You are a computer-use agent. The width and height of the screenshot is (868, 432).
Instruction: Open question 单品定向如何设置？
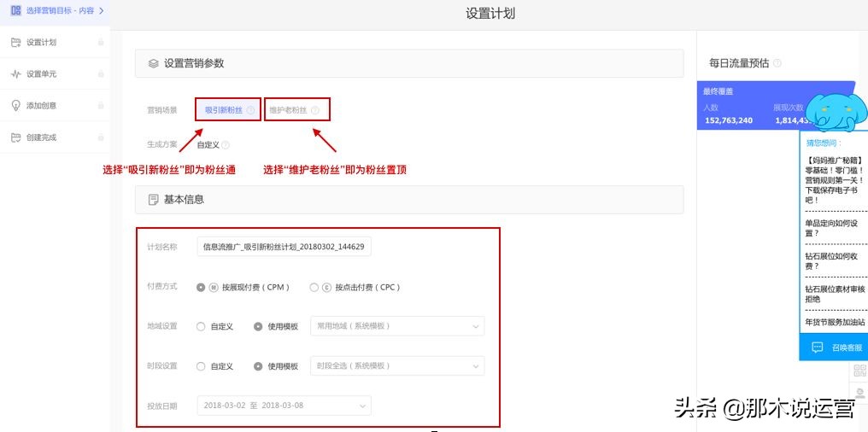(x=832, y=228)
